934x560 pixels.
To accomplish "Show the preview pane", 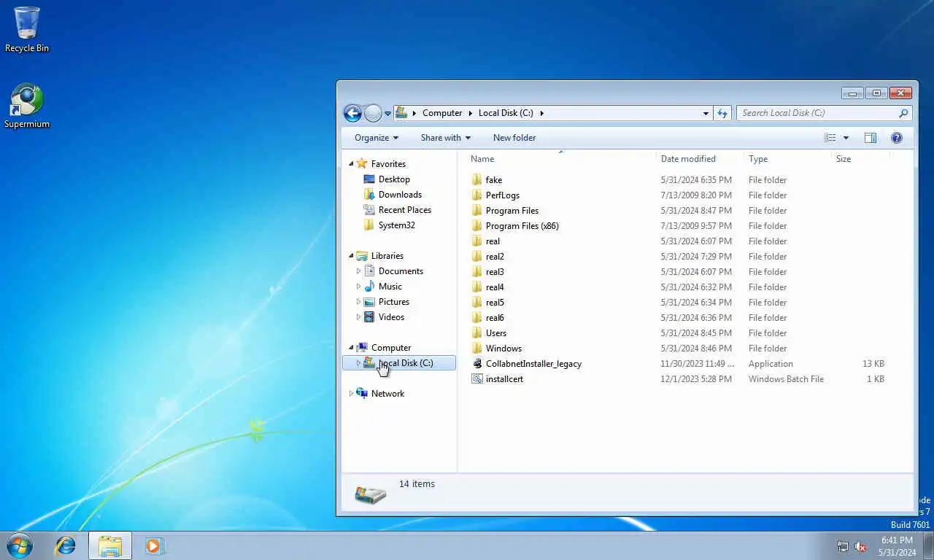I will coord(870,138).
